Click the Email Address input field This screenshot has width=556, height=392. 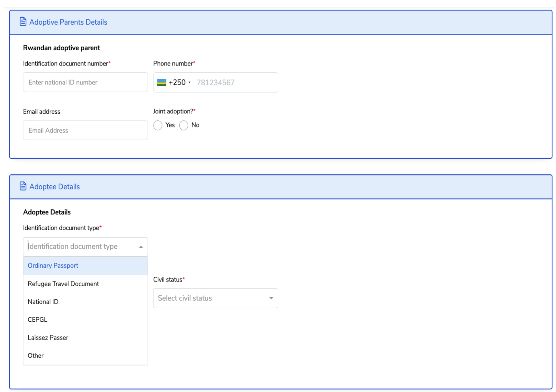85,130
